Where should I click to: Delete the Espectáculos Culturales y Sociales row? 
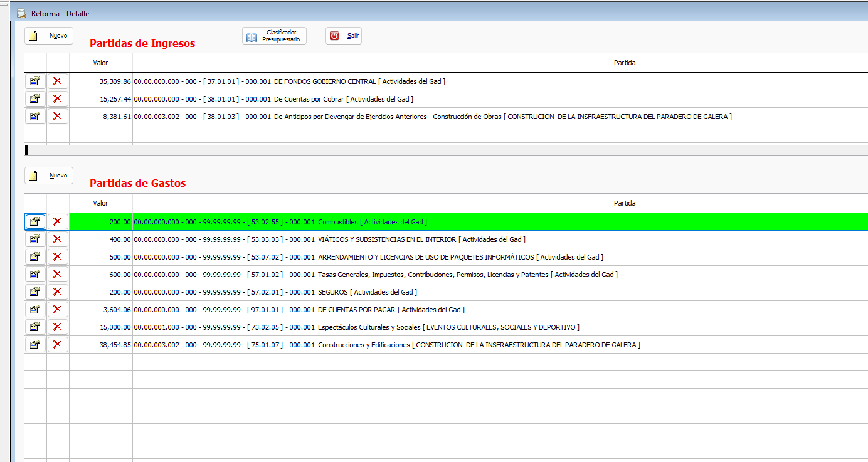tap(58, 327)
